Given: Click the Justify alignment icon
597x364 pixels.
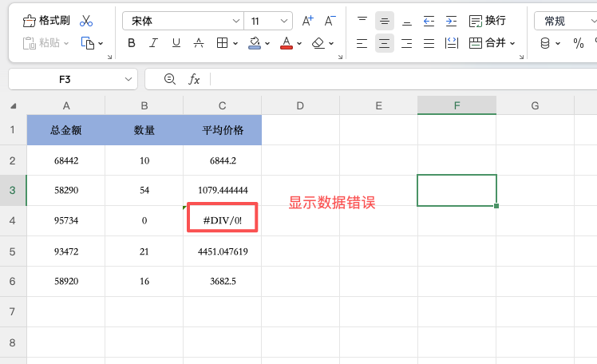Looking at the screenshot, I should click(429, 43).
